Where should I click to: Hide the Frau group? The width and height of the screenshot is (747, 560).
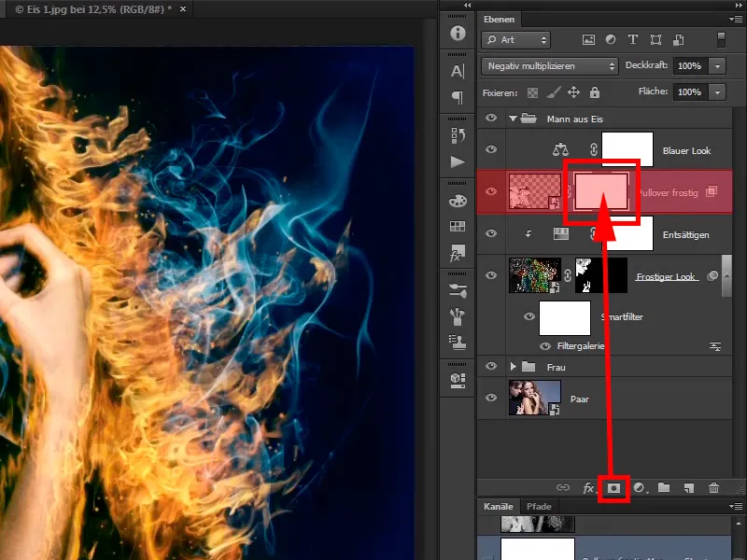point(491,366)
